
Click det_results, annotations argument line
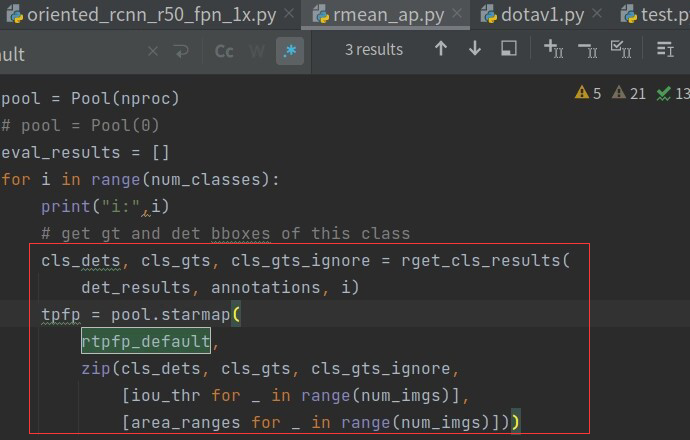220,287
